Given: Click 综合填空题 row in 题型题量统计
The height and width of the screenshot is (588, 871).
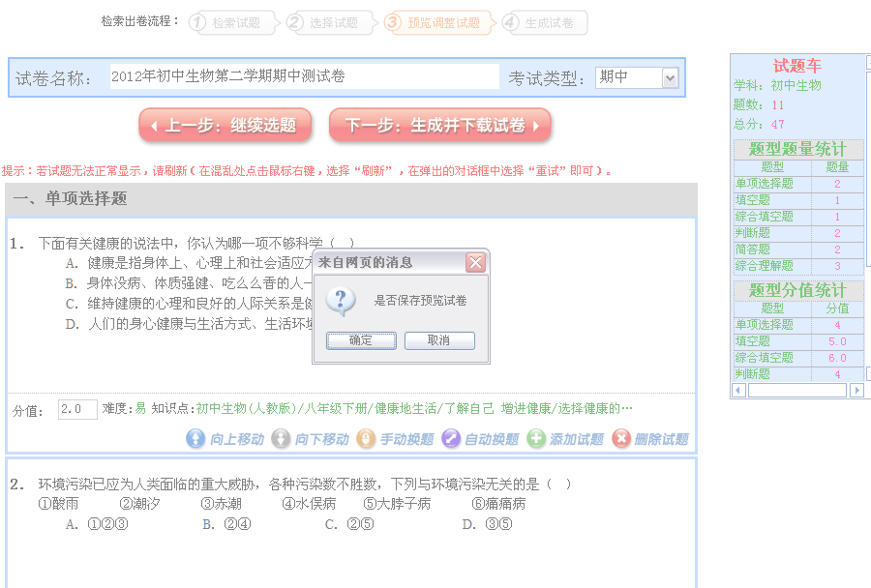Looking at the screenshot, I should click(798, 217).
